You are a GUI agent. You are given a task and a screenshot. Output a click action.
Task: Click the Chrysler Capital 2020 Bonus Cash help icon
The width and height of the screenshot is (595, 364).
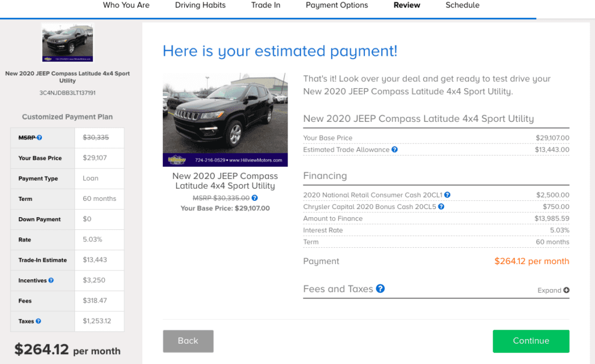[441, 206]
